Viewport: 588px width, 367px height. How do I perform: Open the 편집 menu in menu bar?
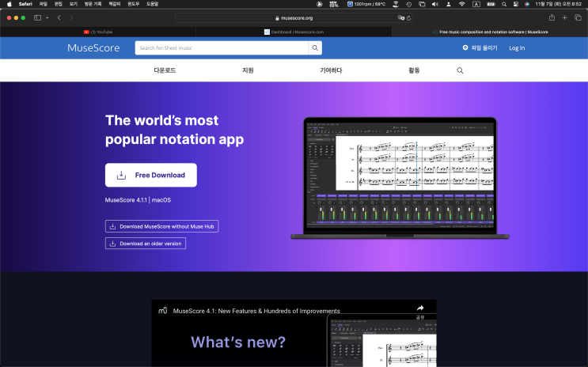pyautogui.click(x=58, y=4)
